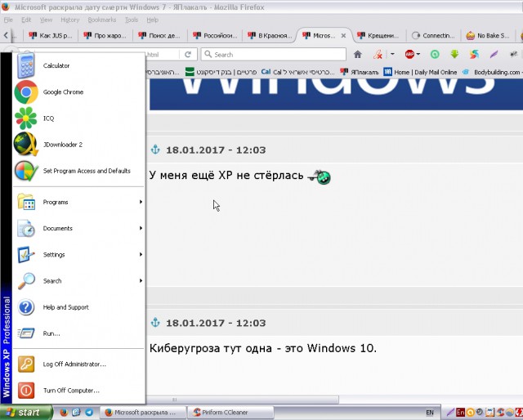Expand the Documents submenu
The width and height of the screenshot is (523, 420).
78,229
